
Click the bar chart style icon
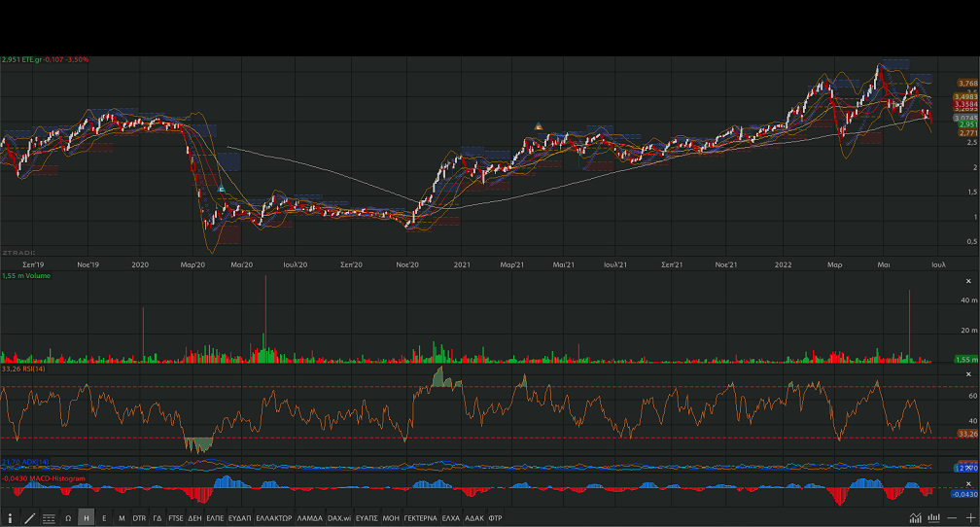[933, 518]
